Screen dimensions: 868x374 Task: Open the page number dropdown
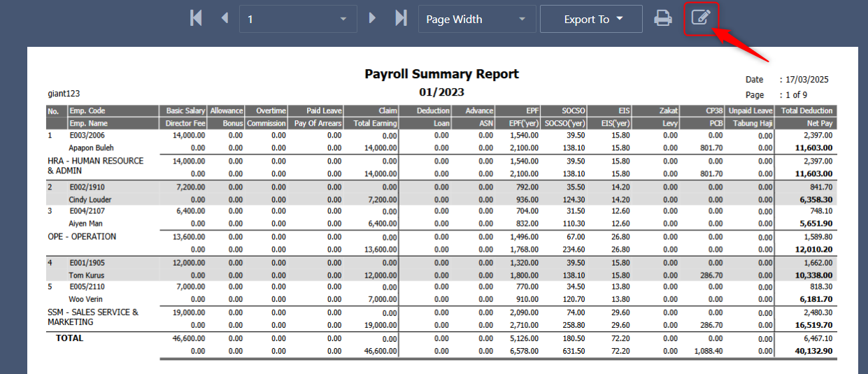point(298,19)
